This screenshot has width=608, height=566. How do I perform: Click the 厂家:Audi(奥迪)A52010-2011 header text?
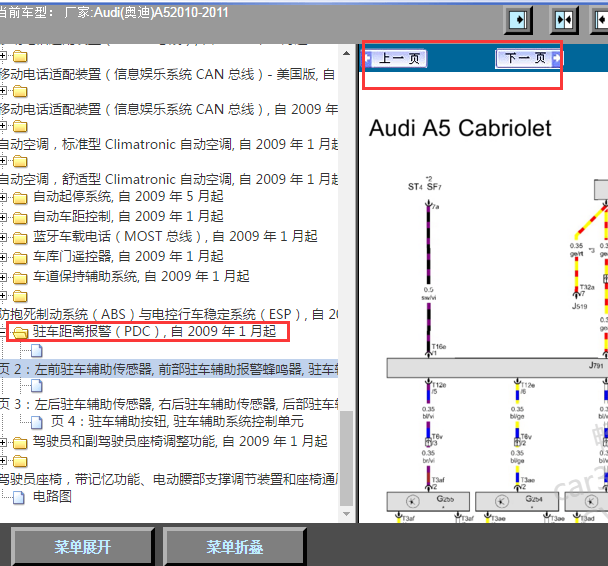(147, 13)
